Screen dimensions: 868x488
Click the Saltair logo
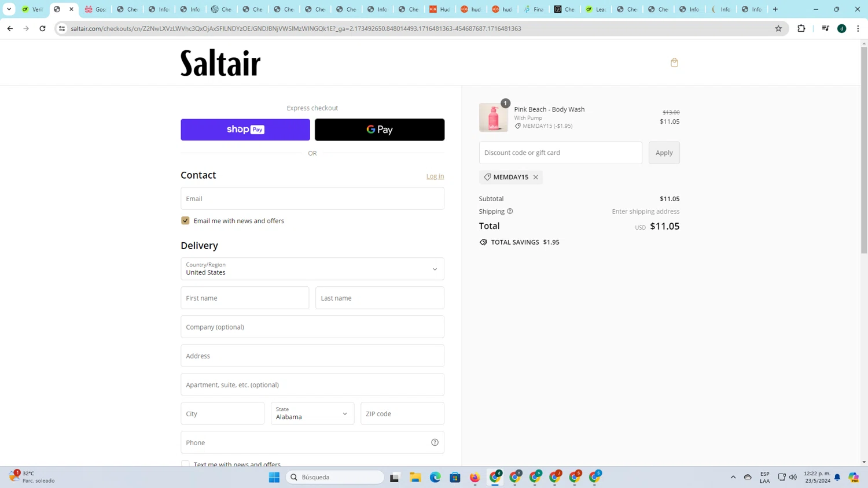(x=220, y=63)
